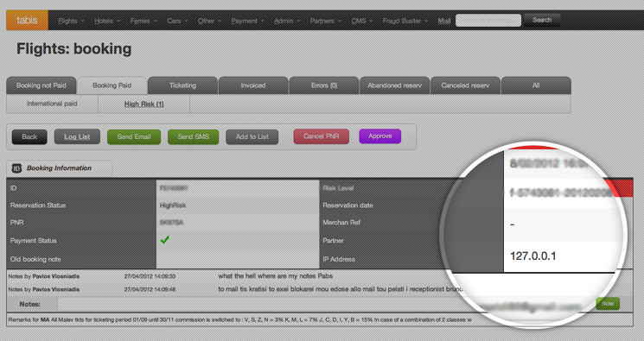Click the Back button
The height and width of the screenshot is (341, 644).
pos(29,137)
